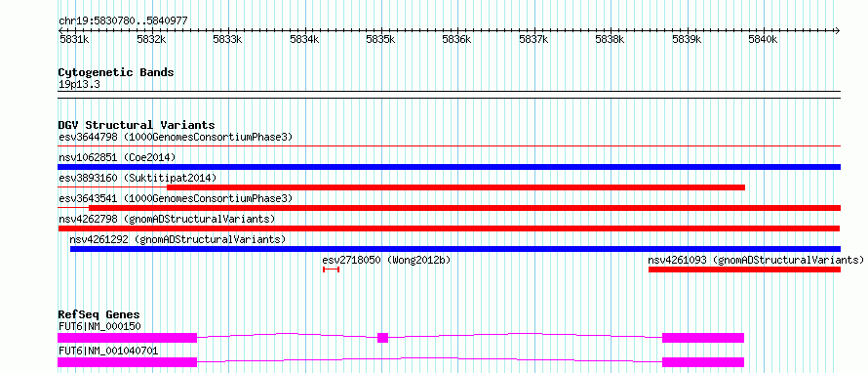Click the 5840k ruler position label

click(x=763, y=39)
